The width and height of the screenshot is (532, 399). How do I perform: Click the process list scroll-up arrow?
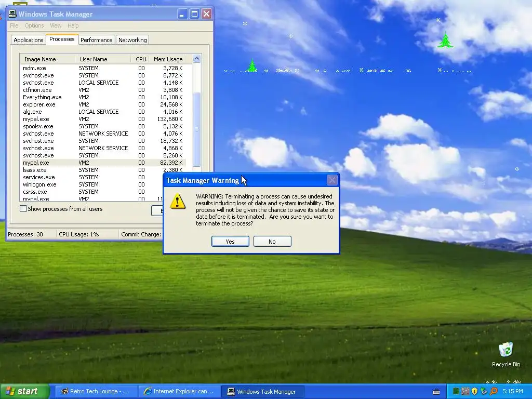(197, 59)
